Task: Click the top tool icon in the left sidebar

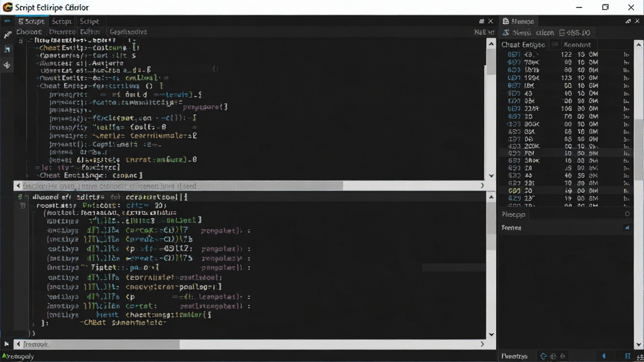Action: [8, 35]
